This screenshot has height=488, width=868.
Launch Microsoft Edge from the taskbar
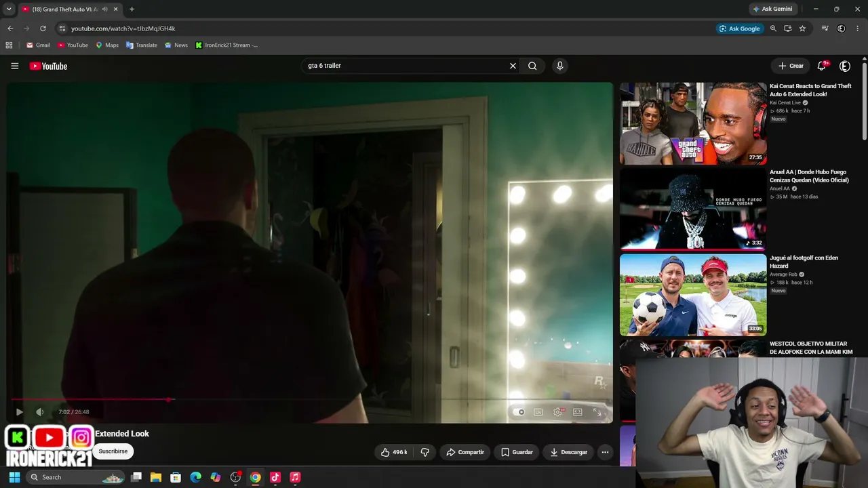(x=195, y=477)
